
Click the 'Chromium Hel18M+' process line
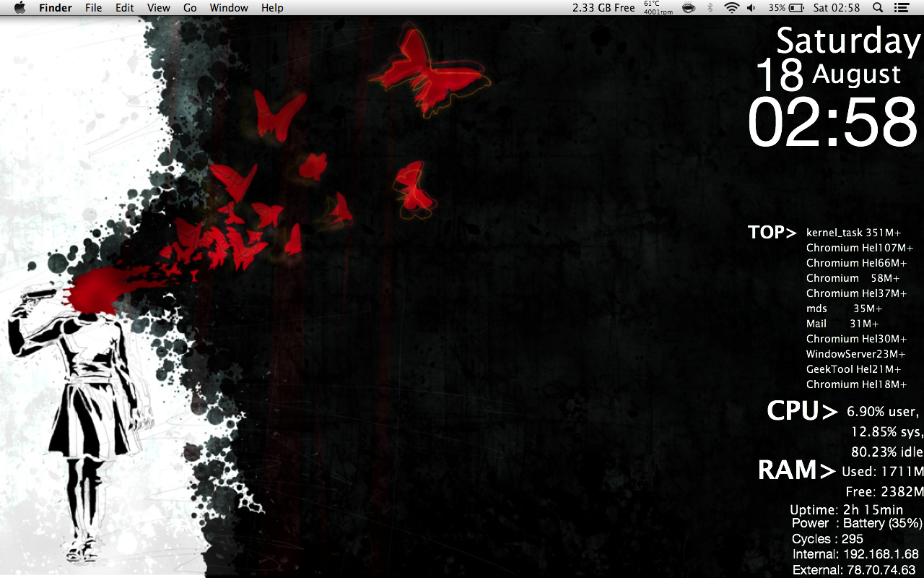tap(856, 384)
